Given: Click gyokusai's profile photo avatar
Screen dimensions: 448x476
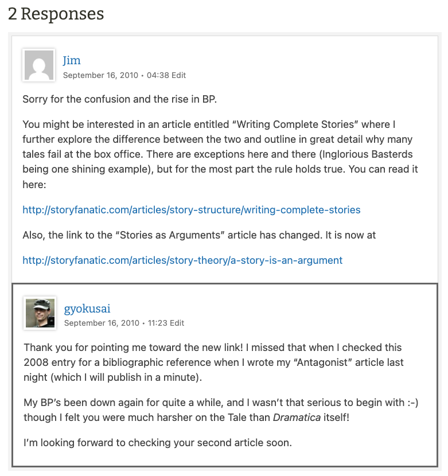Looking at the screenshot, I should [x=40, y=313].
